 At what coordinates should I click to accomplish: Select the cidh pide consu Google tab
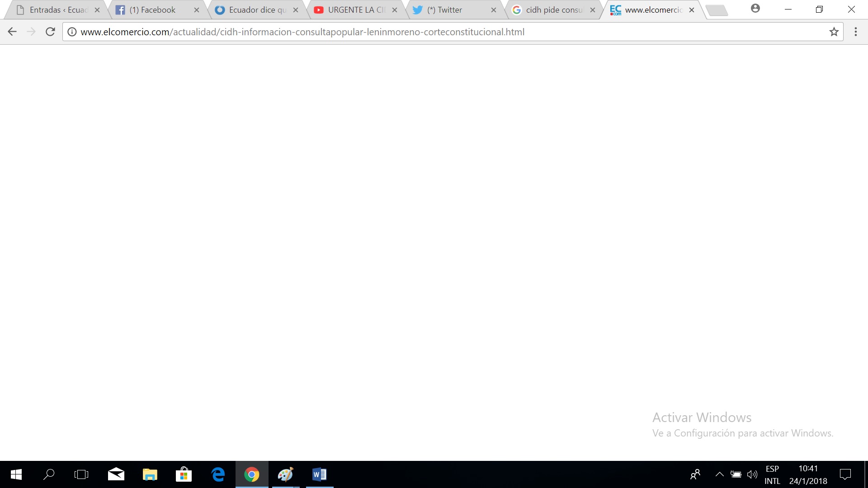pyautogui.click(x=554, y=10)
